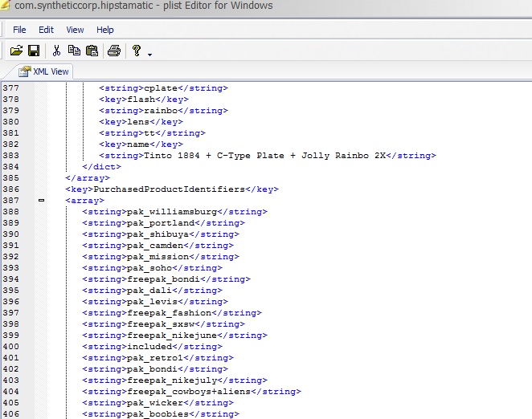Image resolution: width=532 pixels, height=419 pixels.
Task: Open the Edit menu
Action: click(46, 30)
